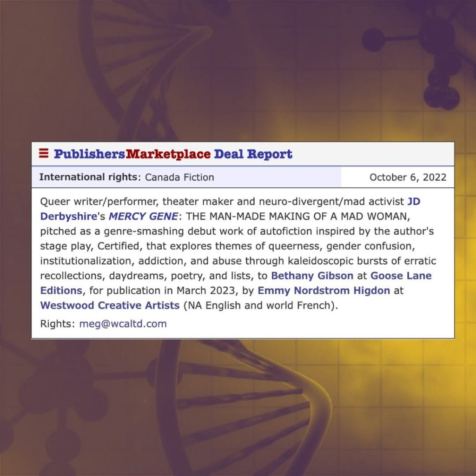Click the PublishersMarketplace Deal Report heading
Image resolution: width=476 pixels, height=476 pixels.
(173, 154)
